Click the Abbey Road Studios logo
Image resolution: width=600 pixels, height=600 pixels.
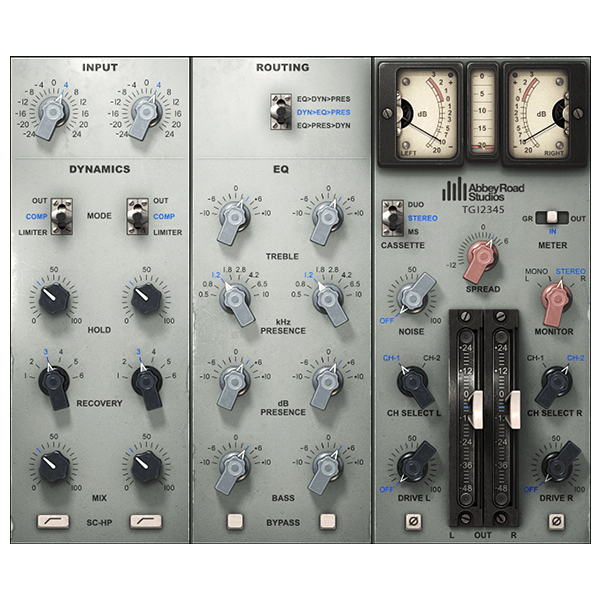pos(483,190)
